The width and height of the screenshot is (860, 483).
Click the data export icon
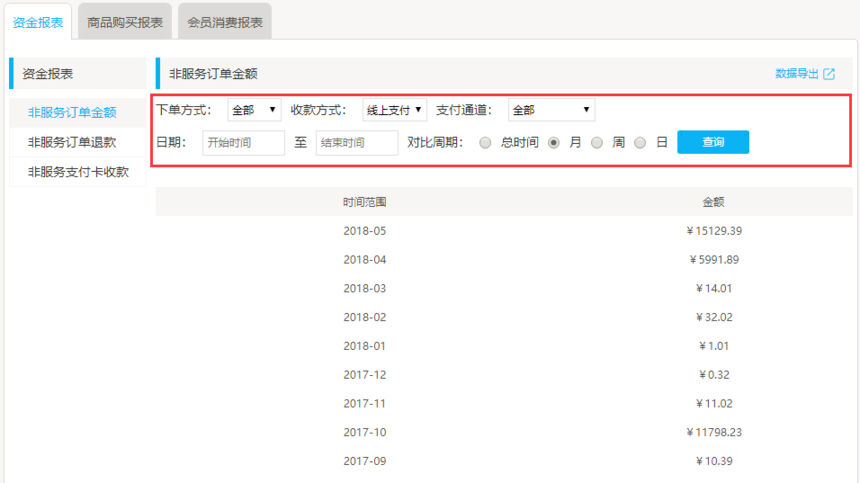pyautogui.click(x=829, y=74)
